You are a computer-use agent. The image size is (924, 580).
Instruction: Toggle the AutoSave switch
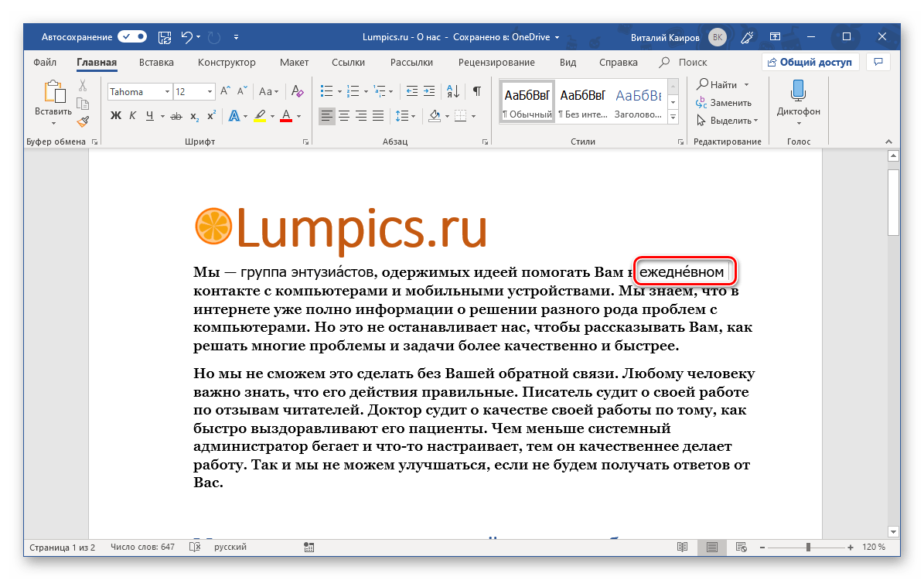[132, 36]
